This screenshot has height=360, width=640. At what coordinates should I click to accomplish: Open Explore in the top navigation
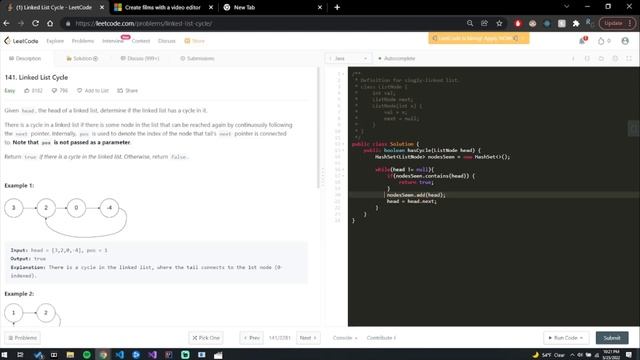click(55, 41)
